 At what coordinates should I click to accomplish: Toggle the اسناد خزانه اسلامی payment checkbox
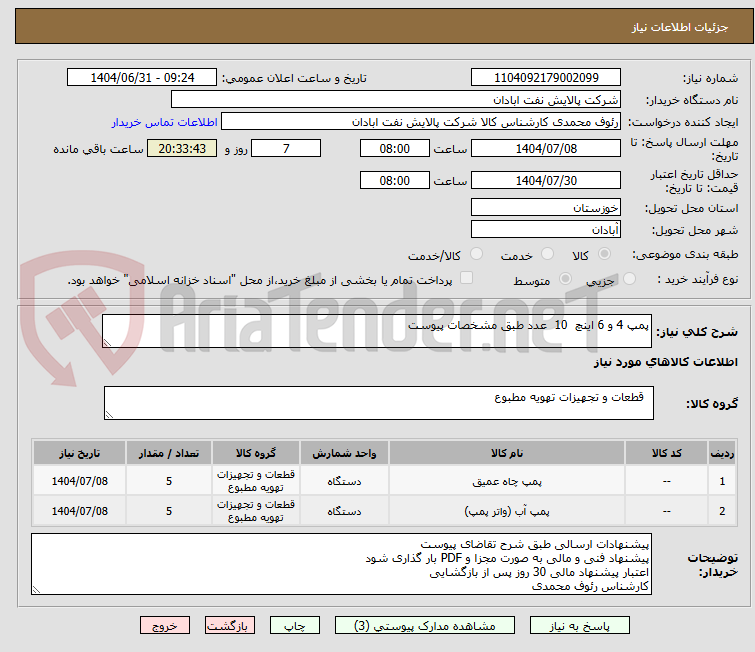click(x=466, y=278)
